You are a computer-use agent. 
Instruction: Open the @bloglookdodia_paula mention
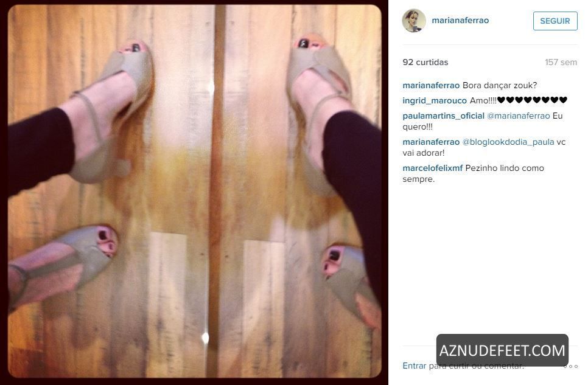(508, 142)
